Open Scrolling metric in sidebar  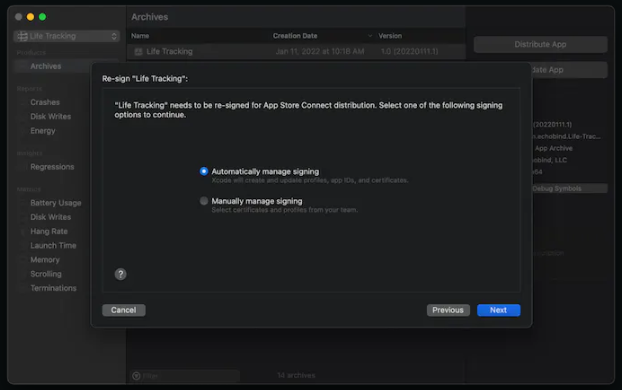point(46,274)
